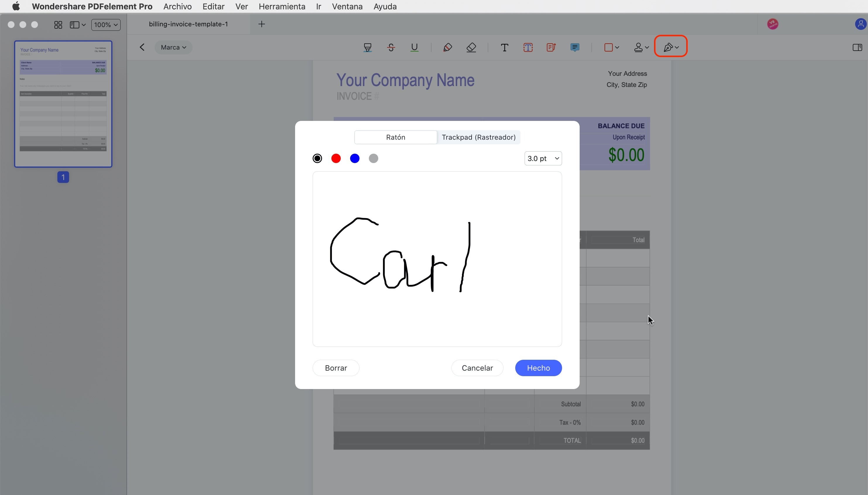Click the highlighter tool icon
868x495 pixels.
click(x=447, y=47)
